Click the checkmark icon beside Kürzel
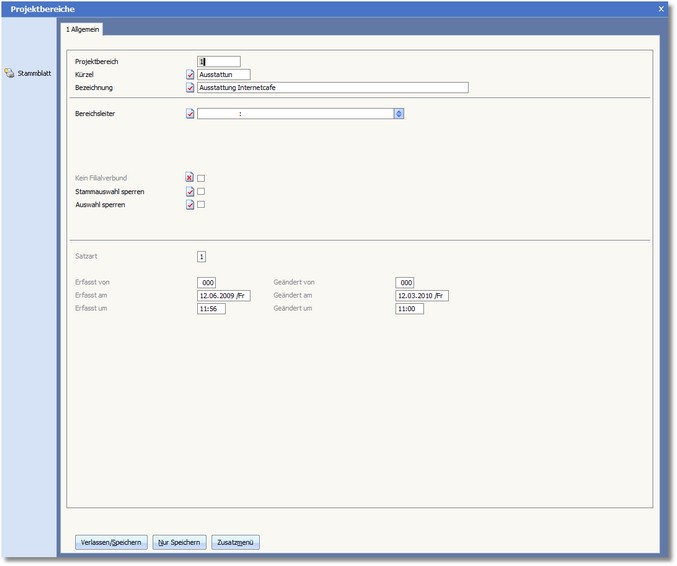This screenshot has height=566, width=677. [x=190, y=74]
